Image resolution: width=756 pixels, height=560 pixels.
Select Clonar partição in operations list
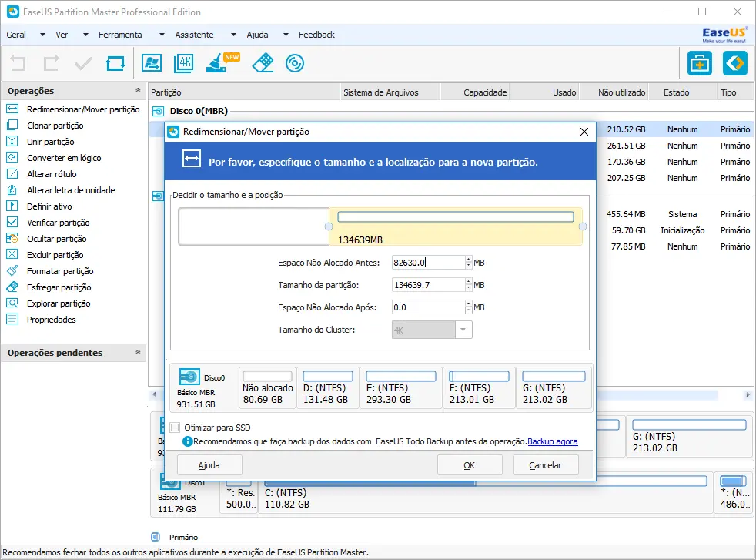tap(55, 126)
